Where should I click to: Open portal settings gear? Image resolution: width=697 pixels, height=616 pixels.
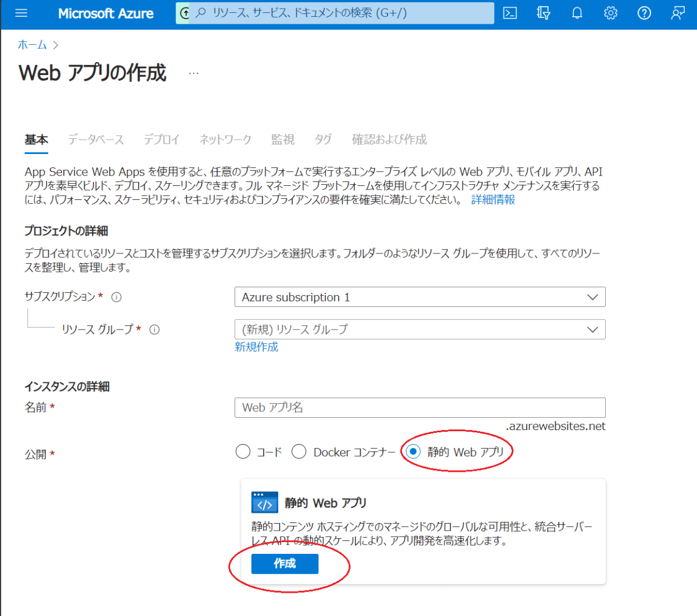pyautogui.click(x=610, y=13)
